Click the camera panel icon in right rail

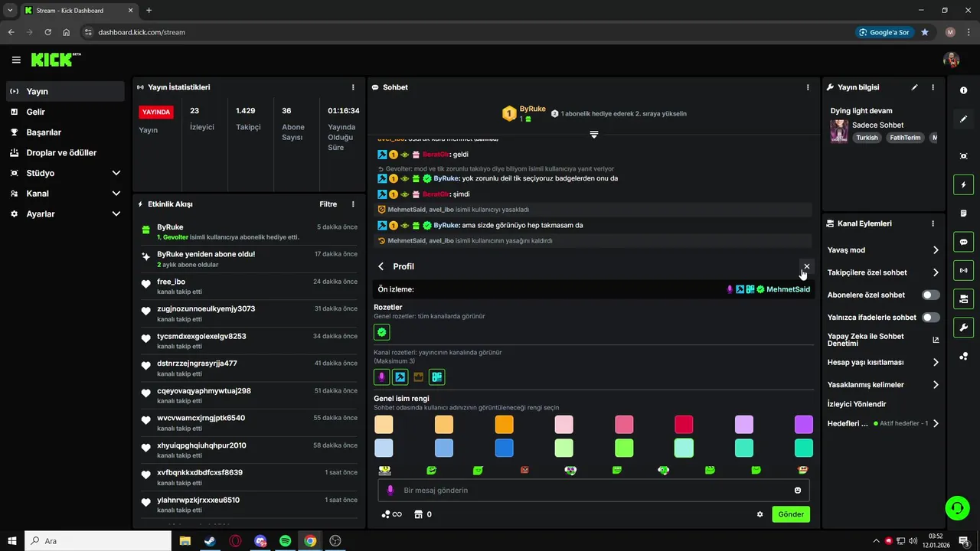(963, 298)
